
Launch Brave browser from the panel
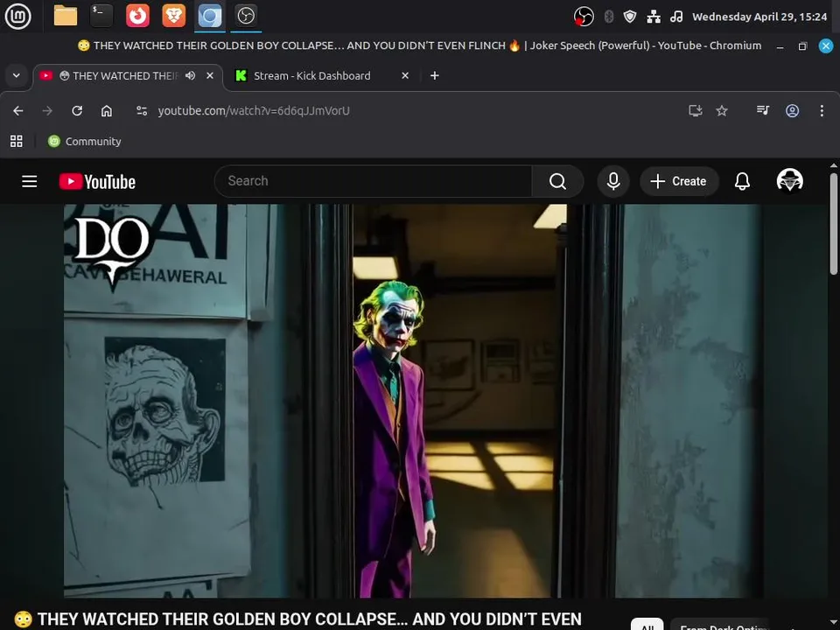[173, 16]
